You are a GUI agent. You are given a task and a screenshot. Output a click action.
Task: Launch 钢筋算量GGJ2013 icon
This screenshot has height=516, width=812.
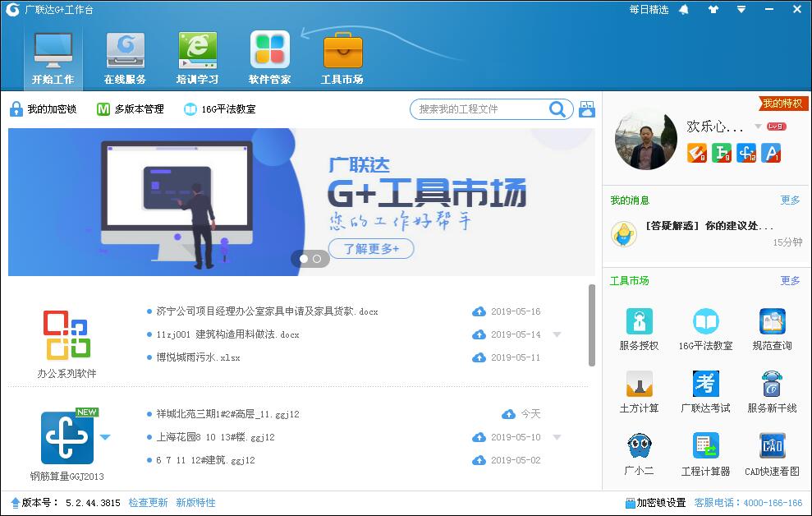pos(67,438)
